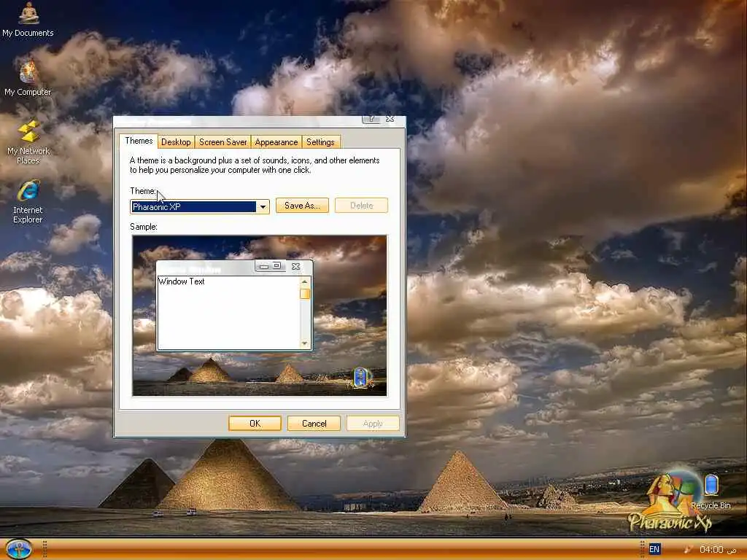
Task: Close the Display Properties dialog
Action: point(390,119)
